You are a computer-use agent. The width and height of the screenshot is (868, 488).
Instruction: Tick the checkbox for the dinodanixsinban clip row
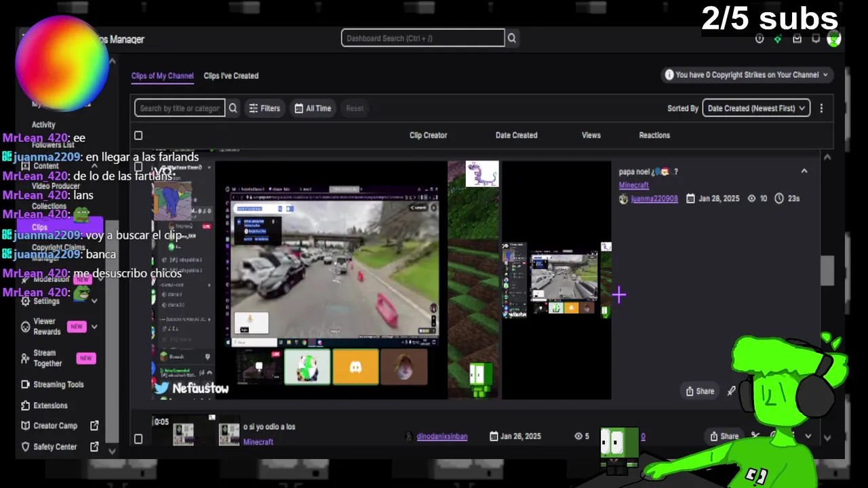(138, 439)
